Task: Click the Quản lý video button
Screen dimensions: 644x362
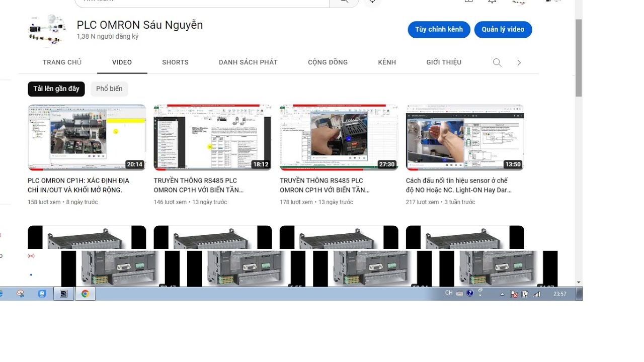Action: (x=503, y=30)
